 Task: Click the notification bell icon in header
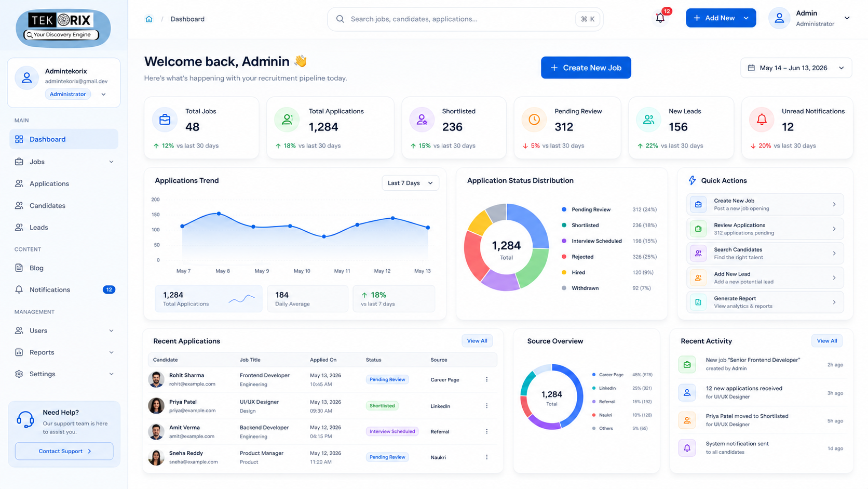coord(660,18)
